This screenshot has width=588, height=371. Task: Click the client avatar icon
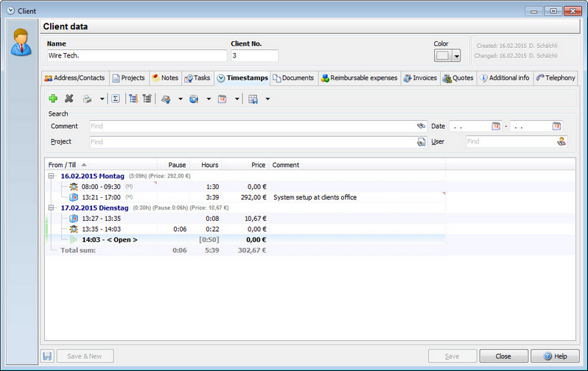pyautogui.click(x=21, y=42)
